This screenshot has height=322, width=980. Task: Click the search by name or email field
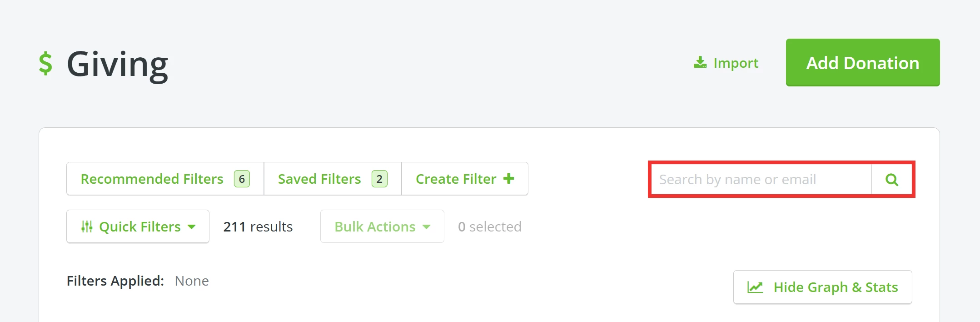coord(759,179)
